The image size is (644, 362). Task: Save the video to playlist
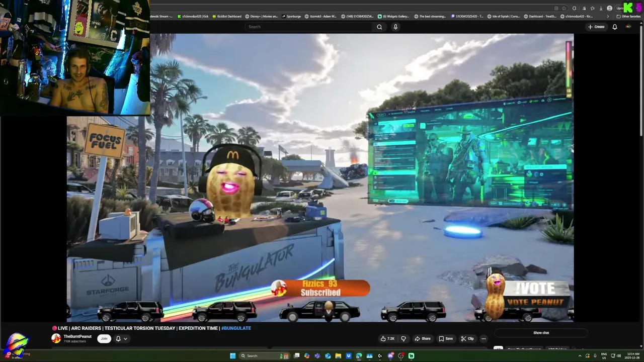[x=446, y=339]
